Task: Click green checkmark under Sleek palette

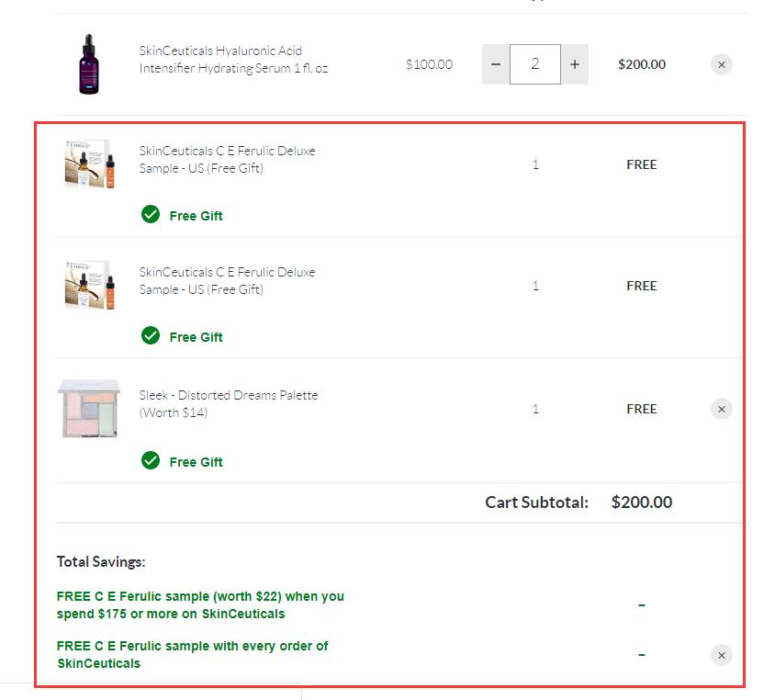Action: 151,460
